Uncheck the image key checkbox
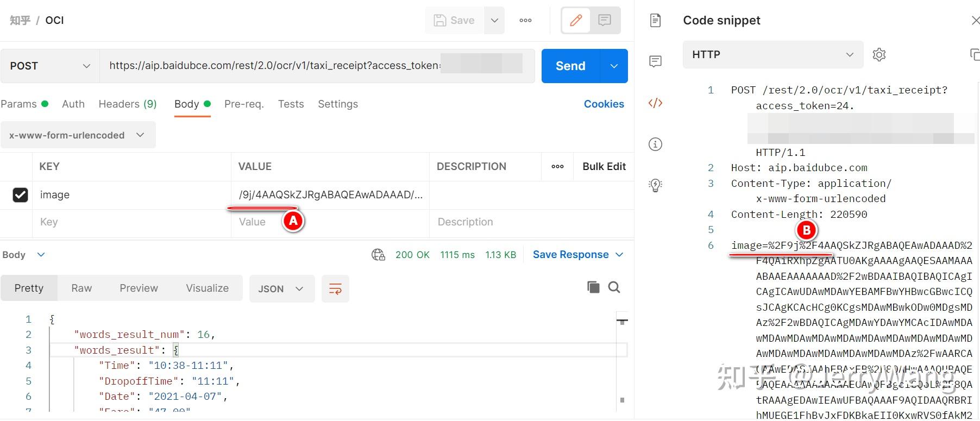This screenshot has width=980, height=421. [x=20, y=194]
